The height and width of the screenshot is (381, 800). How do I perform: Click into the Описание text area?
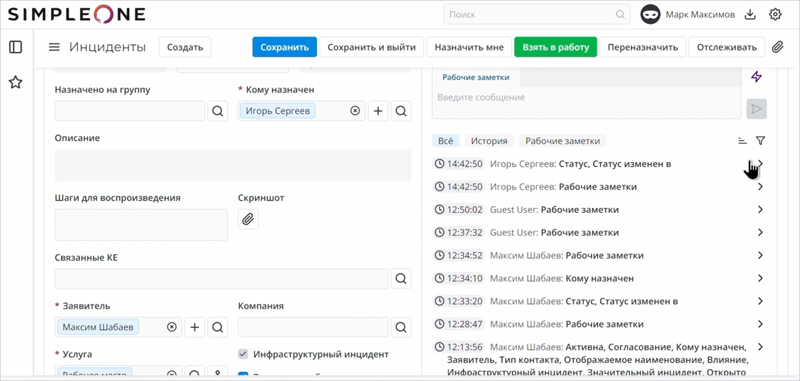(x=233, y=165)
